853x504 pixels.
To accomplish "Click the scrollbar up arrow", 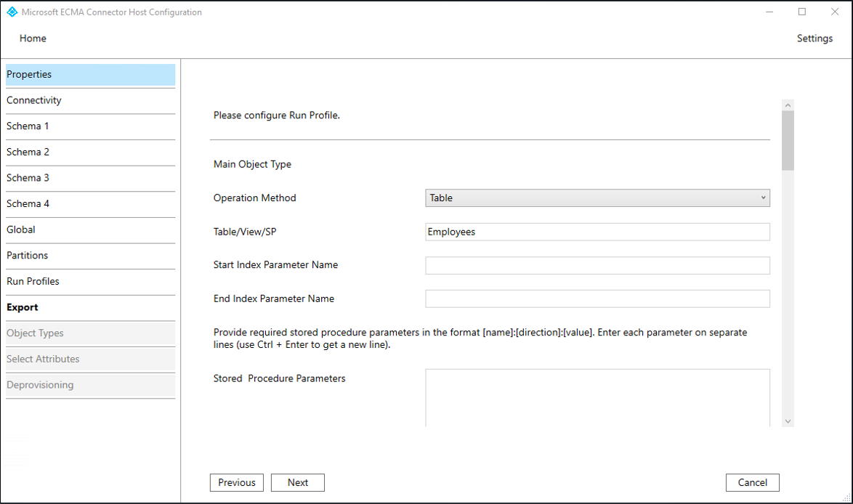I will pos(788,105).
